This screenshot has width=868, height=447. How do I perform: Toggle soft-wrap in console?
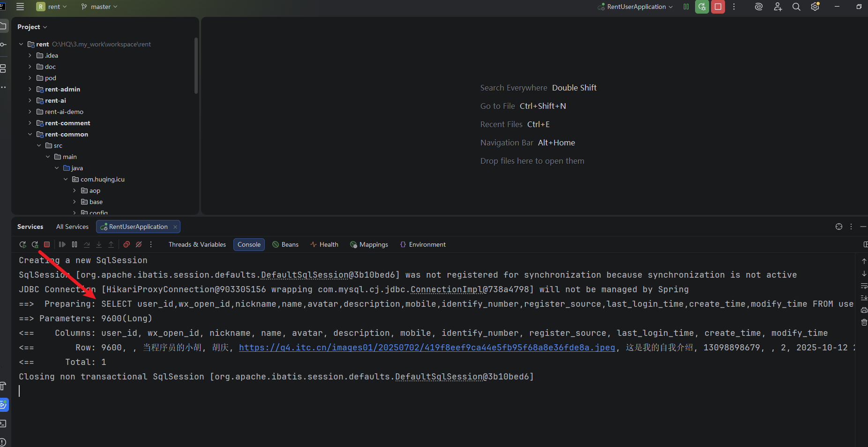864,286
